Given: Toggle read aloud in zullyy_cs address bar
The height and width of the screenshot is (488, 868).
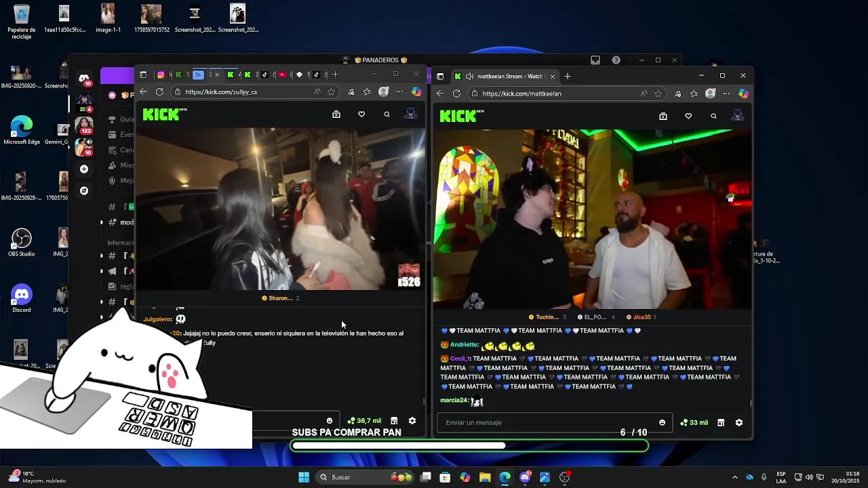Looking at the screenshot, I should (317, 91).
